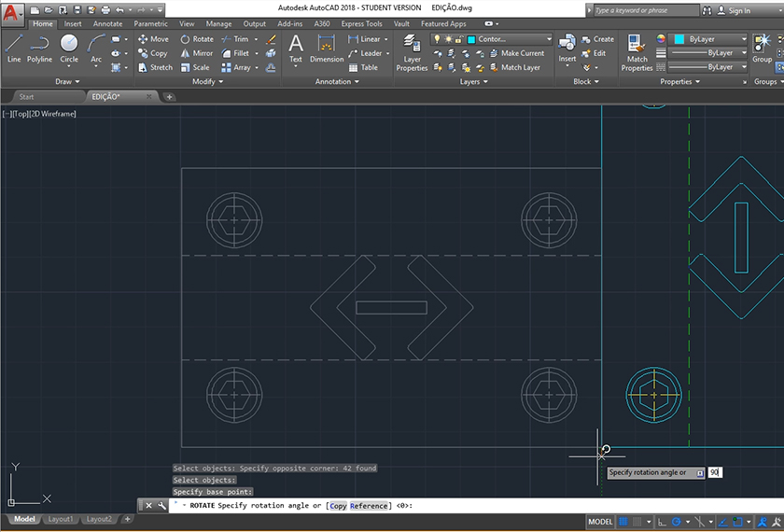Click the Copy option in command line
The height and width of the screenshot is (532, 784).
point(338,506)
